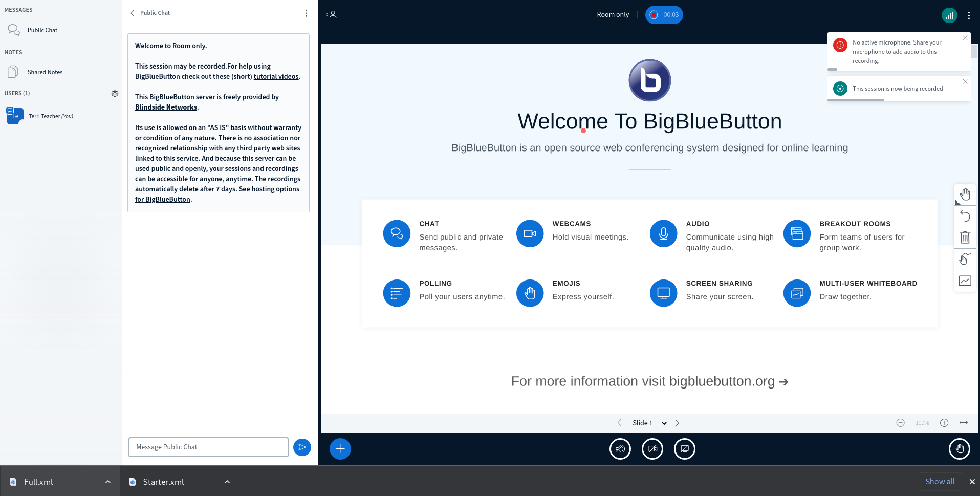The width and height of the screenshot is (980, 496).
Task: Join audio using bottom toolbar button
Action: (x=620, y=449)
